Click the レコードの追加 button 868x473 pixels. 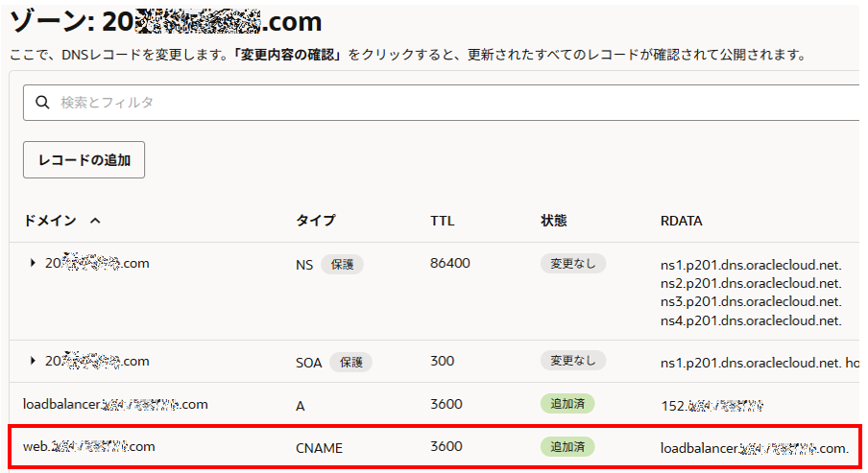[84, 159]
